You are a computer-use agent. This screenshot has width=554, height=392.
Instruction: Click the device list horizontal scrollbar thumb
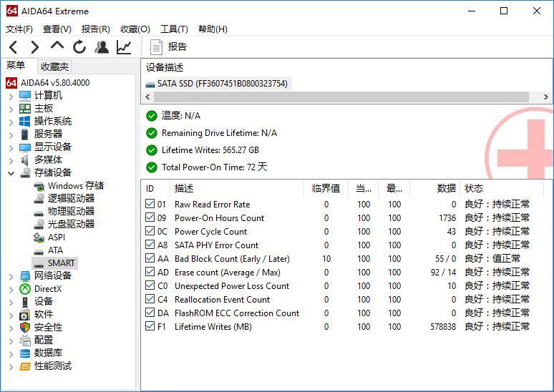341,97
